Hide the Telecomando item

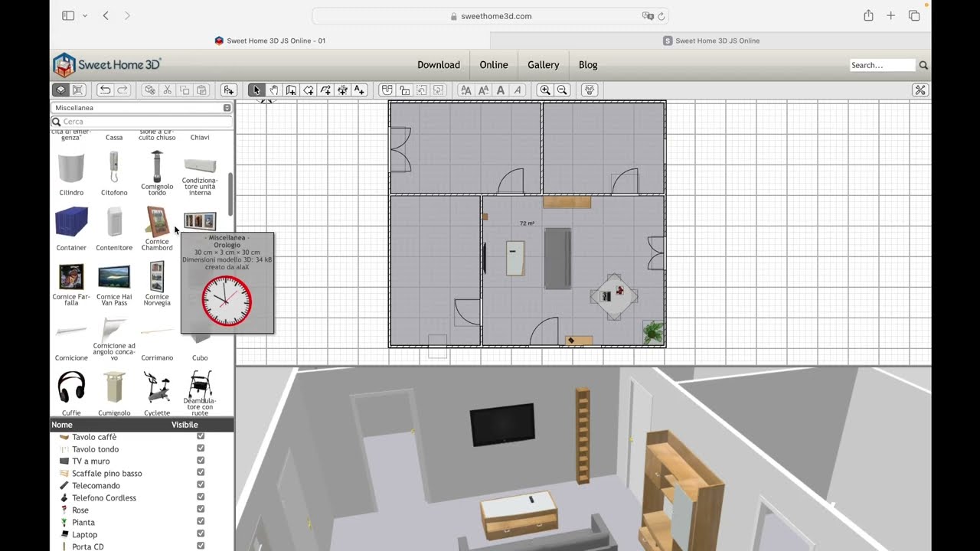(201, 485)
